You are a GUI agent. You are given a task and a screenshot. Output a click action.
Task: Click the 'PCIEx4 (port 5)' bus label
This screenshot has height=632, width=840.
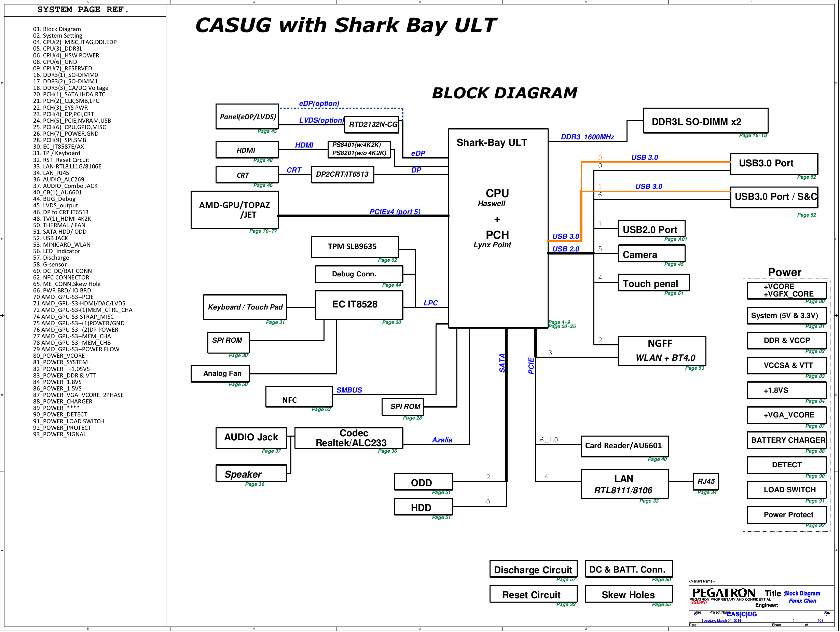coord(395,212)
